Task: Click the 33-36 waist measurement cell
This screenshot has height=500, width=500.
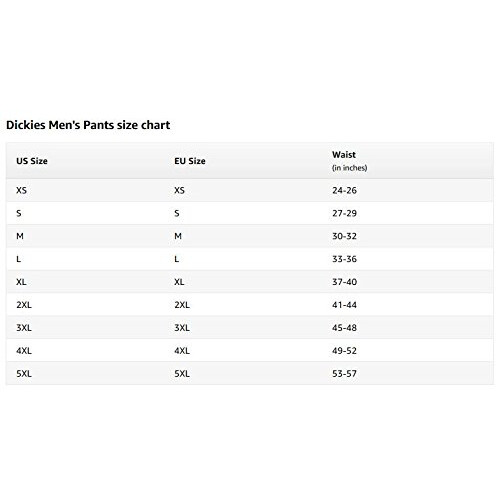Action: (344, 259)
